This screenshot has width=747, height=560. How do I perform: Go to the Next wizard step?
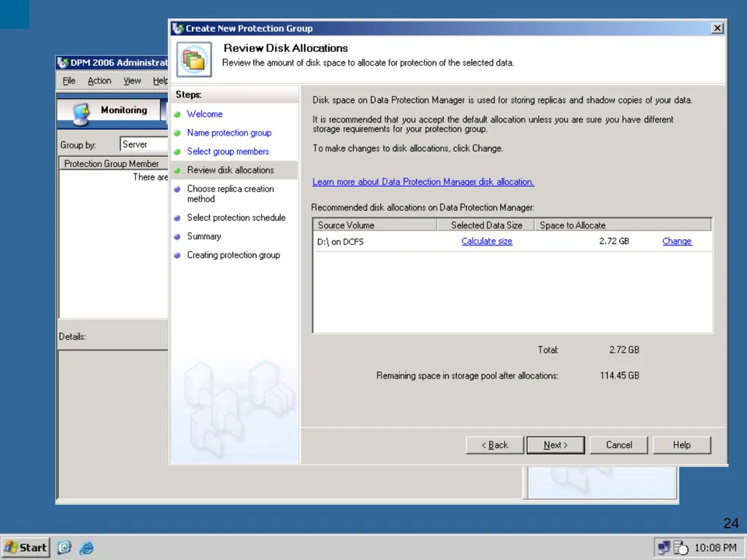coord(555,445)
